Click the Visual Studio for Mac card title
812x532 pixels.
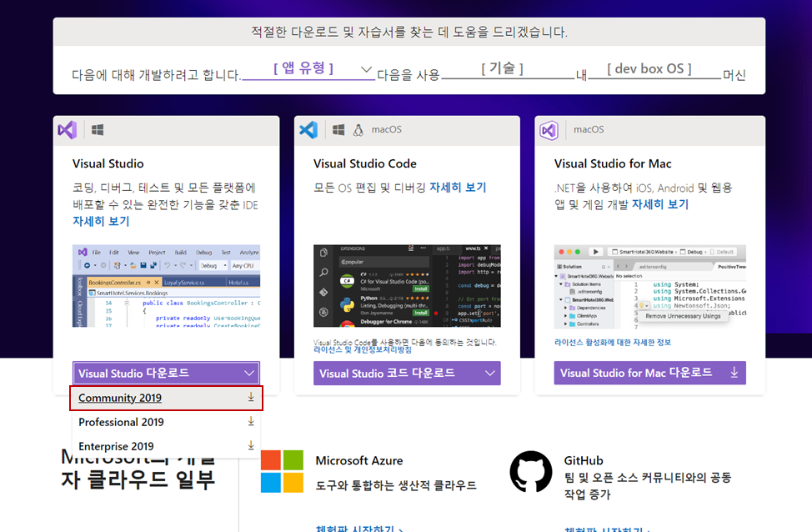[x=613, y=163]
